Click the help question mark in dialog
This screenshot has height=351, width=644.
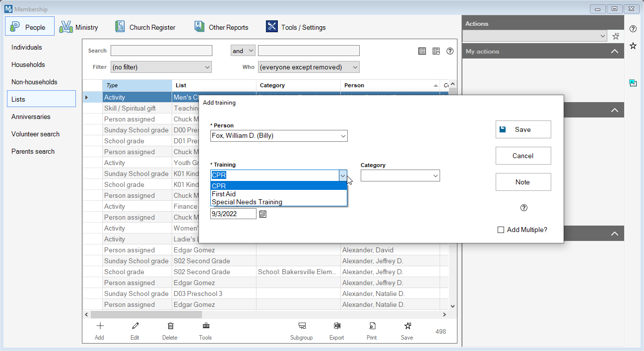523,208
